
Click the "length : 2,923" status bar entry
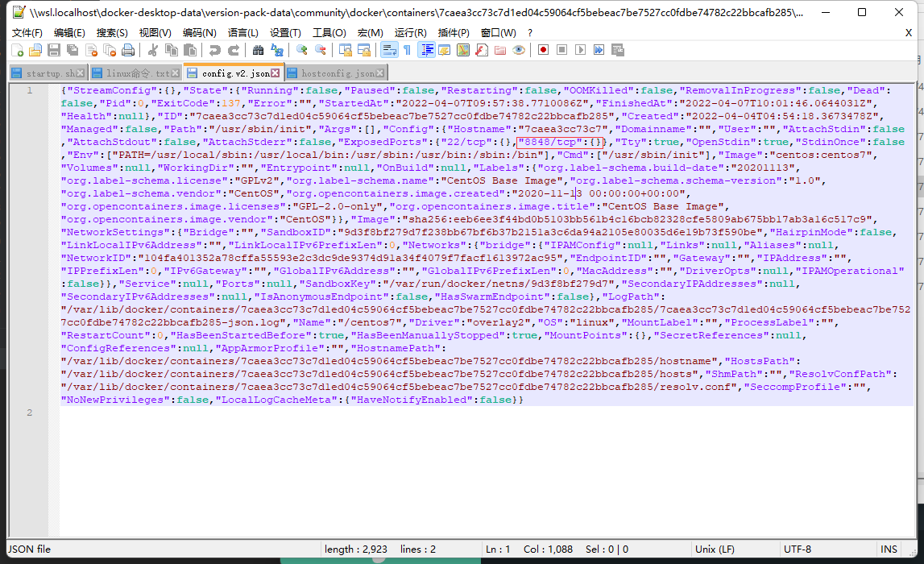tap(356, 549)
